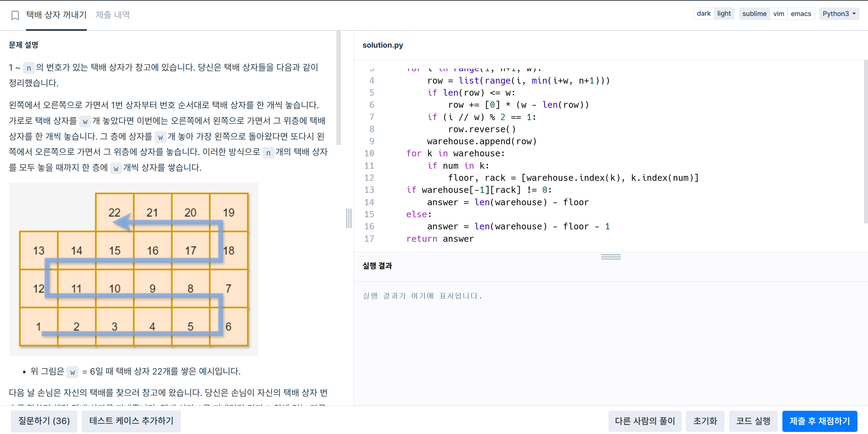This screenshot has height=434, width=868.
Task: Click the box stacking diagram image
Action: click(x=134, y=269)
